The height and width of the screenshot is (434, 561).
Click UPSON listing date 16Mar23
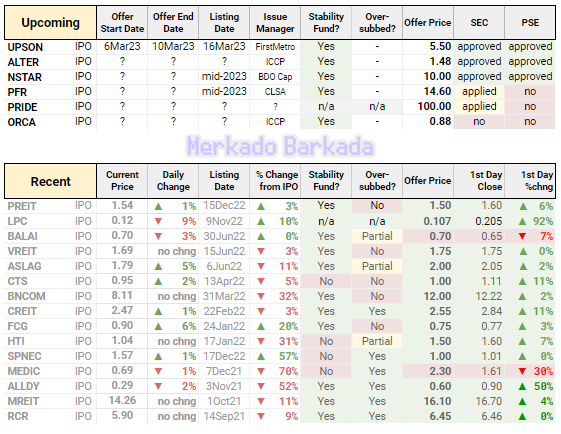pos(224,47)
